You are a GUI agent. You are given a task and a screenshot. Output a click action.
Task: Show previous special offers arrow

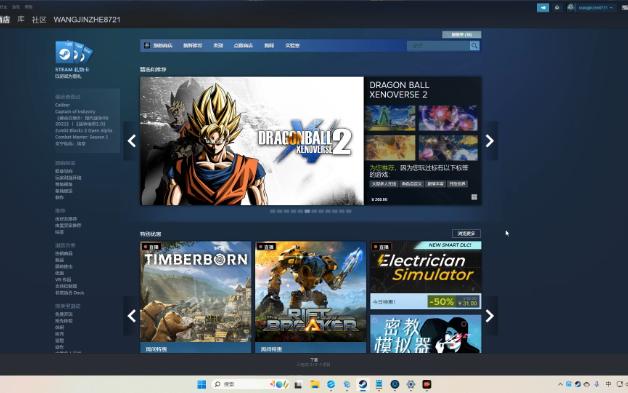pos(131,316)
